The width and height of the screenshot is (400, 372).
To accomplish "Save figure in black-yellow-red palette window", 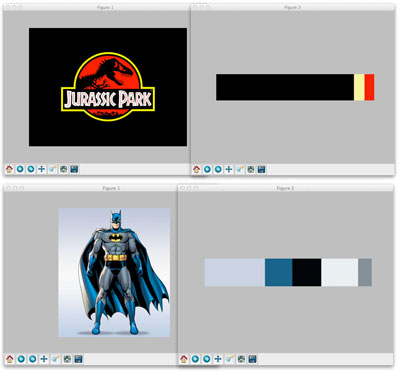I will [x=261, y=169].
